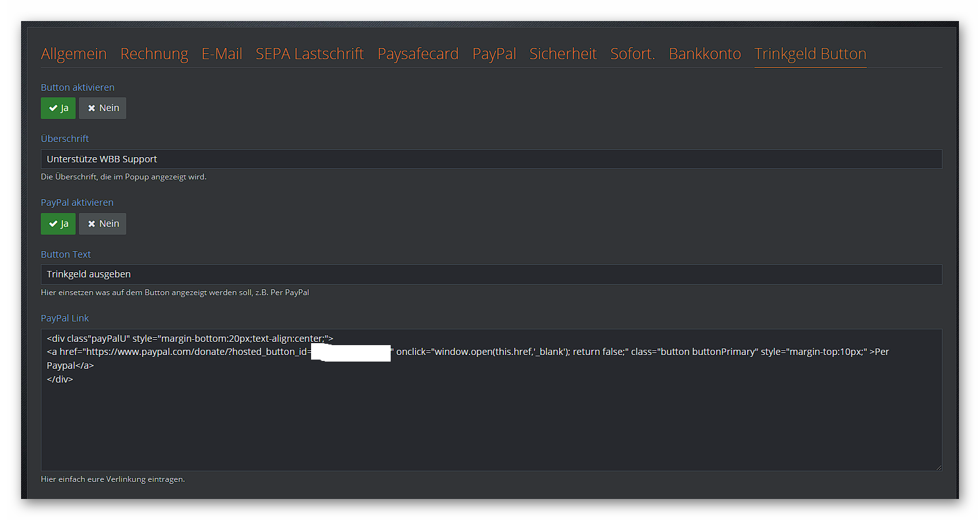Choose Nein under PayPal aktivieren
Image resolution: width=980 pixels, height=520 pixels.
point(103,224)
